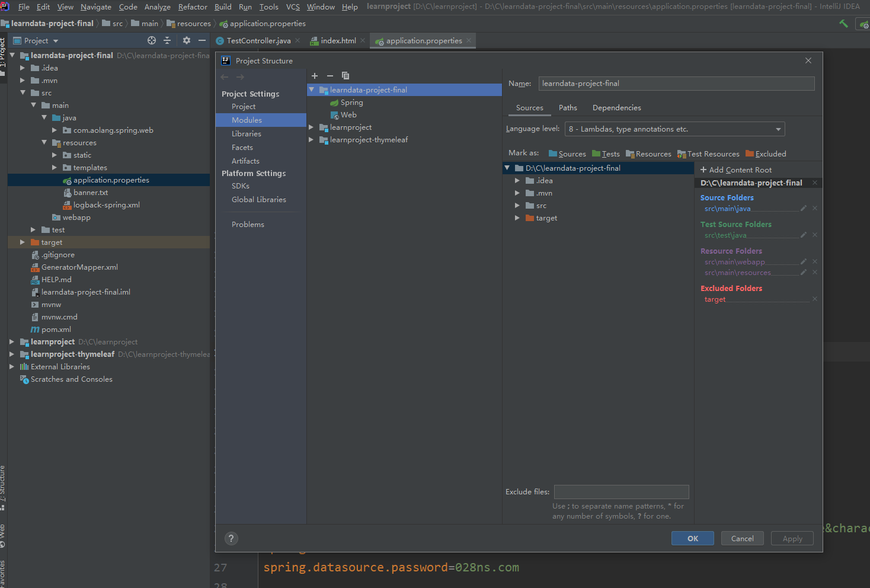Switch to the Paths tab

point(568,107)
